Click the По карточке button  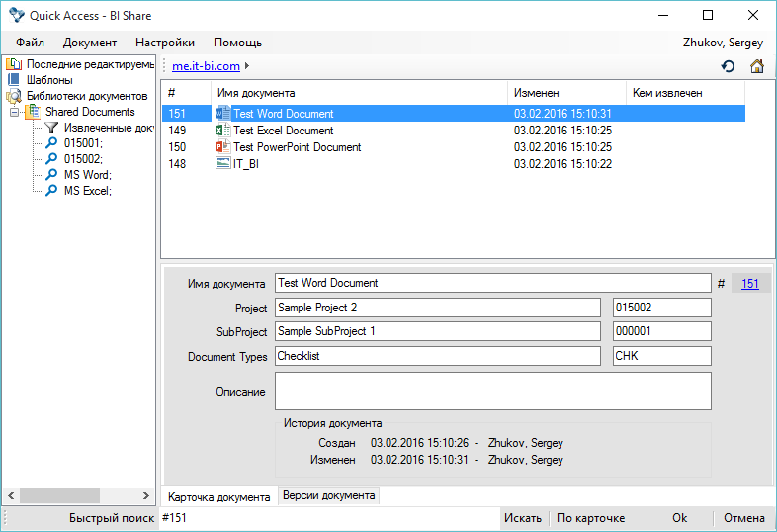coord(591,518)
